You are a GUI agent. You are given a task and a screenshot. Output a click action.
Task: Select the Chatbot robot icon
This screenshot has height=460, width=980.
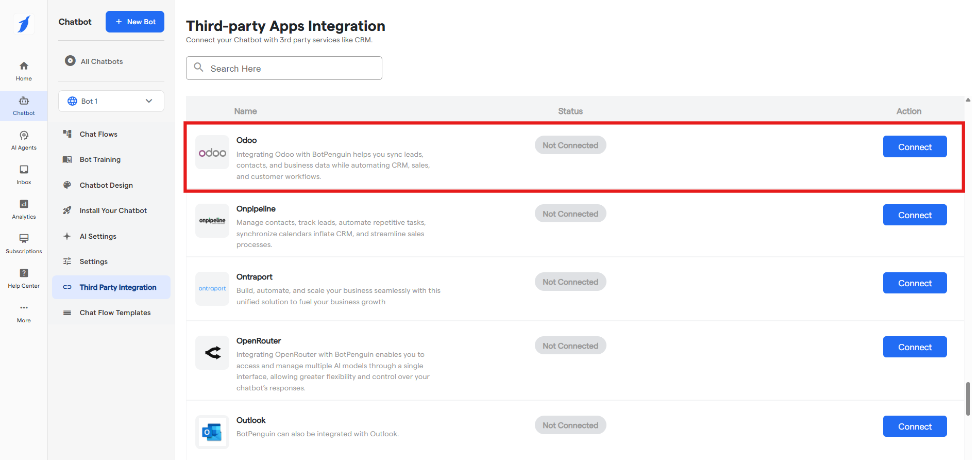click(x=24, y=101)
